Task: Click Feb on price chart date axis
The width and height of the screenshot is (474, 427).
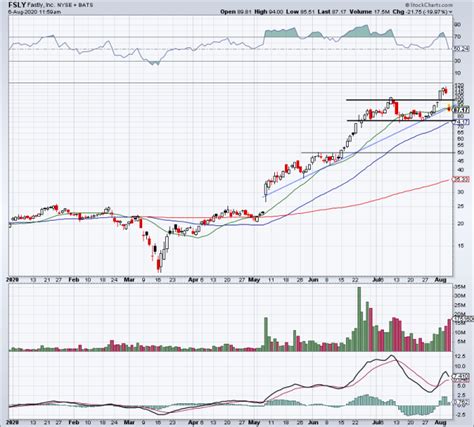Action: click(74, 280)
